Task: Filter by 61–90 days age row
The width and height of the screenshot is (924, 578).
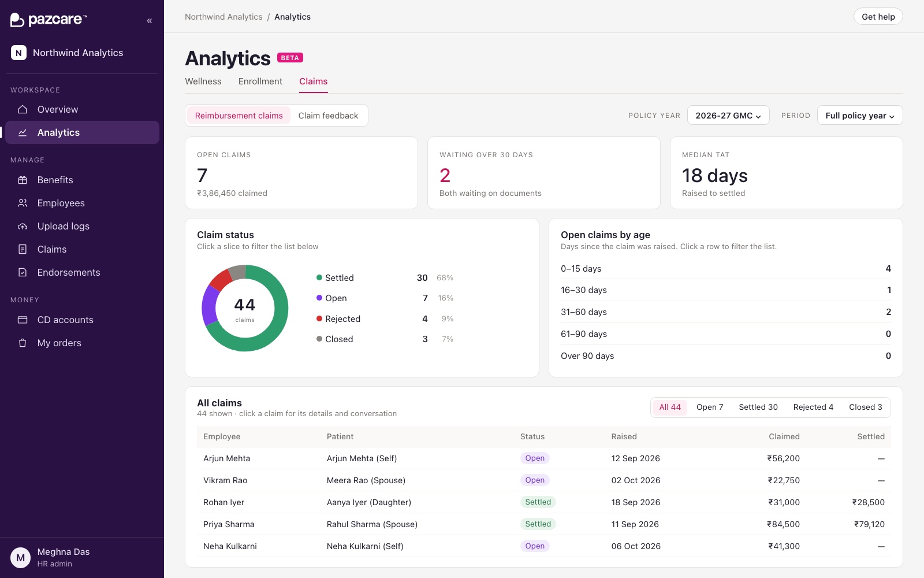Action: click(x=726, y=334)
